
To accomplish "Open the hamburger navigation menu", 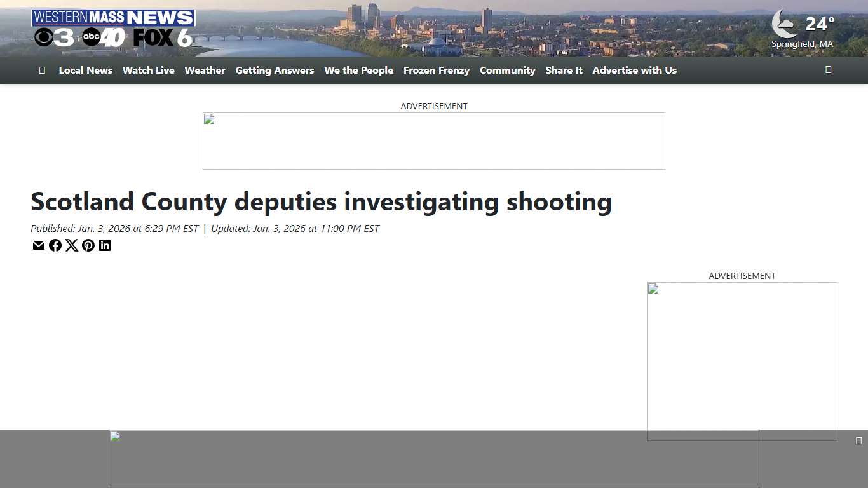I will 42,70.
